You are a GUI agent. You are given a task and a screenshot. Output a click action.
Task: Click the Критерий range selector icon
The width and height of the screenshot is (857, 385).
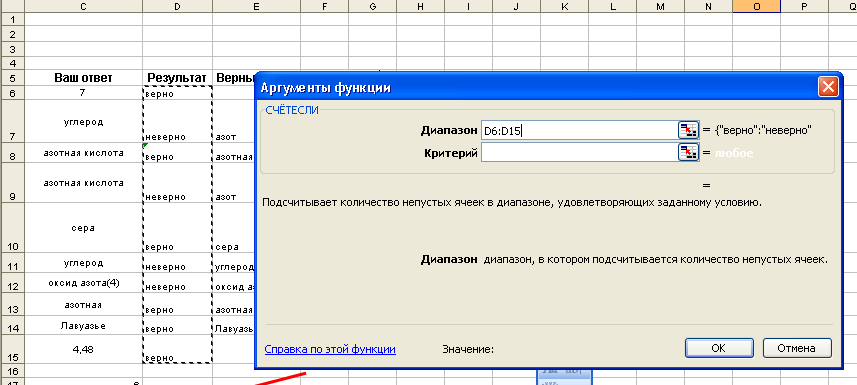[x=689, y=153]
